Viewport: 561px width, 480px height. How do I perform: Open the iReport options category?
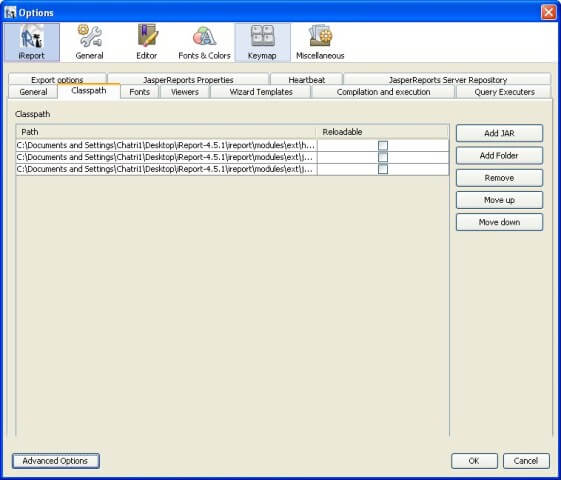[32, 43]
